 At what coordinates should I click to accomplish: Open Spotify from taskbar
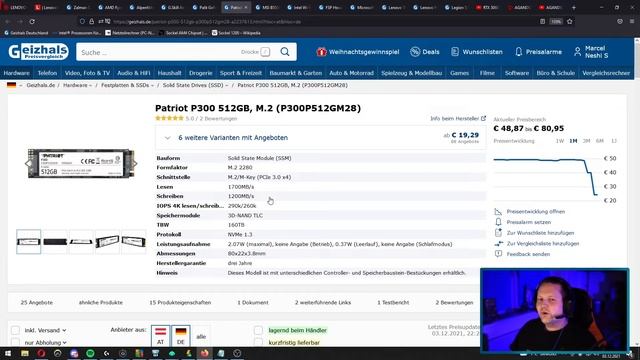(90, 353)
